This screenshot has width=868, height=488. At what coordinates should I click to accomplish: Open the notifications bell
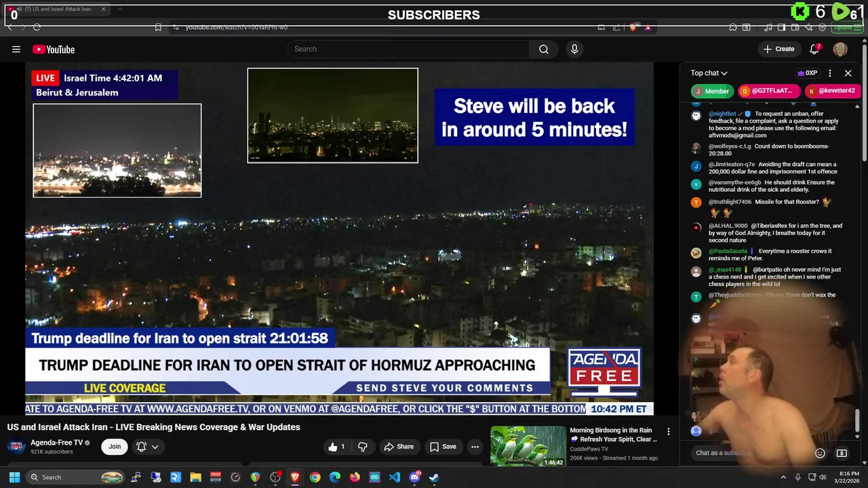click(815, 49)
